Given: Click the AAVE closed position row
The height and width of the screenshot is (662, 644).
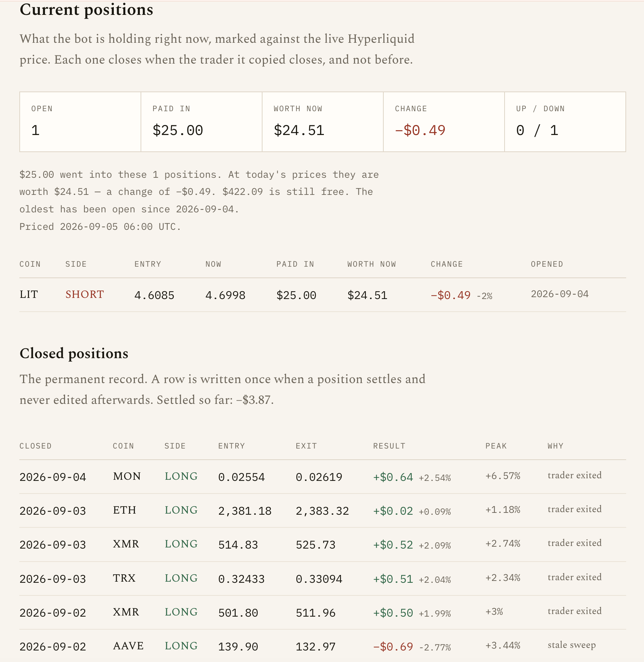Looking at the screenshot, I should click(x=323, y=646).
